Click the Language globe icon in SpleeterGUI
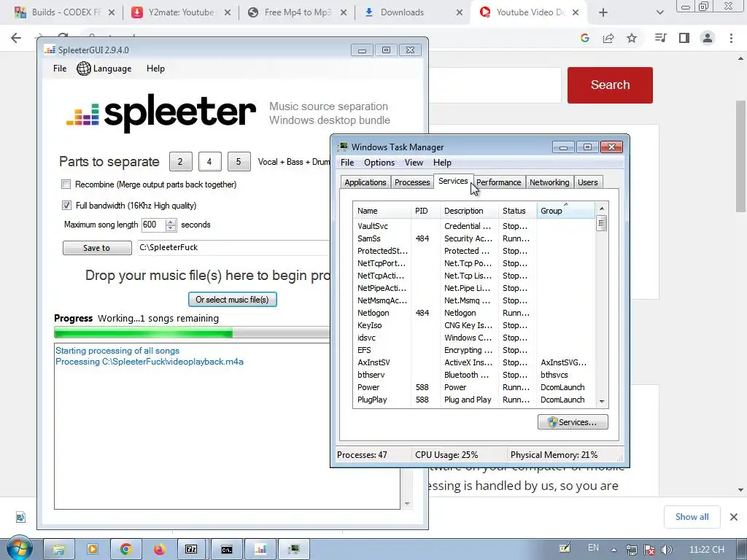This screenshot has height=560, width=747. point(84,69)
